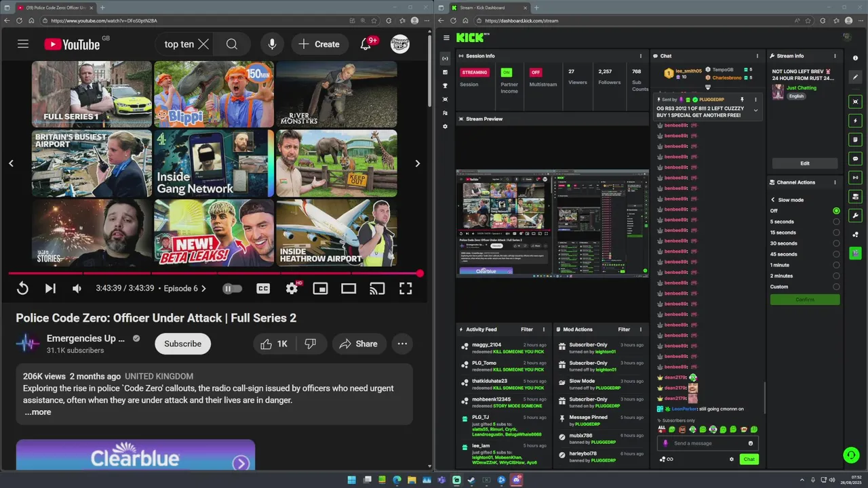This screenshot has height=488, width=868.
Task: Enable theater mode in the player
Action: coord(349,288)
